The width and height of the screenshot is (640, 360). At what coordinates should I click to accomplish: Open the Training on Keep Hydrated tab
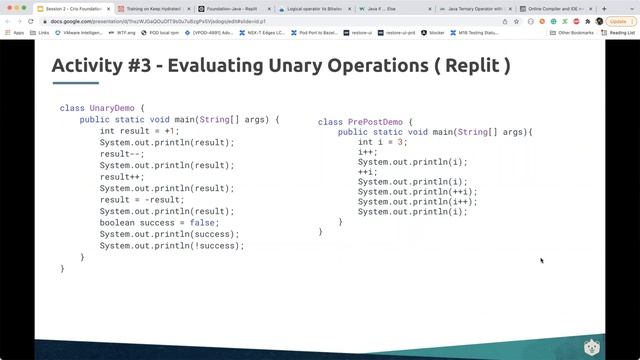pos(153,9)
